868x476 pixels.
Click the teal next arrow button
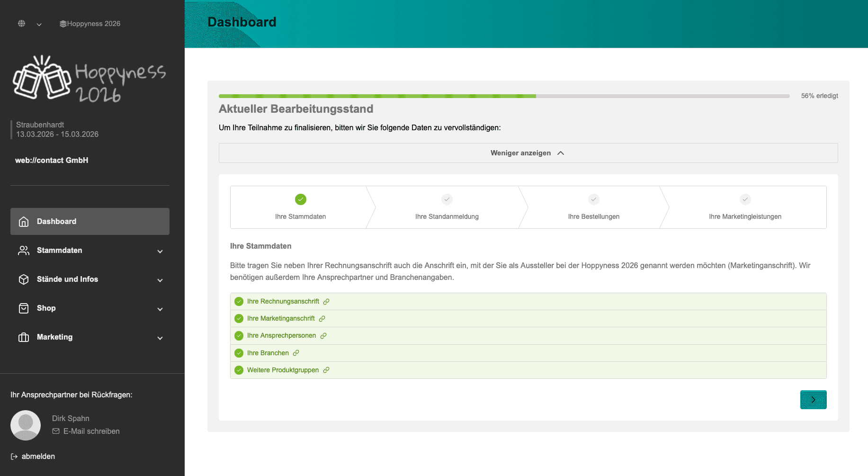coord(814,400)
